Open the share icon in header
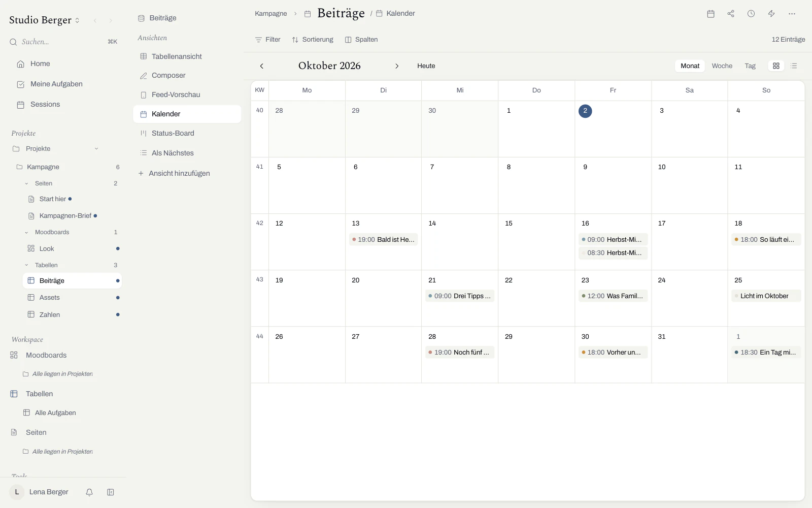The width and height of the screenshot is (812, 508). [x=731, y=14]
